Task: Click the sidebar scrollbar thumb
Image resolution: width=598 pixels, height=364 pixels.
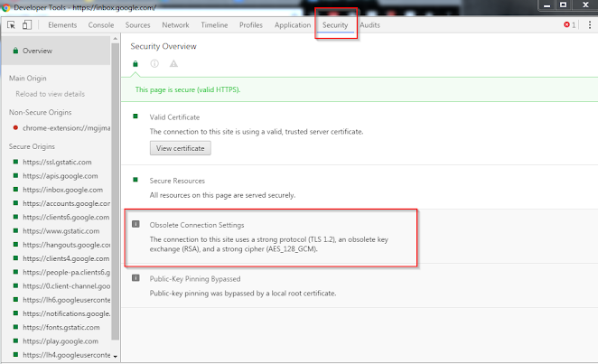Action: pos(116,191)
